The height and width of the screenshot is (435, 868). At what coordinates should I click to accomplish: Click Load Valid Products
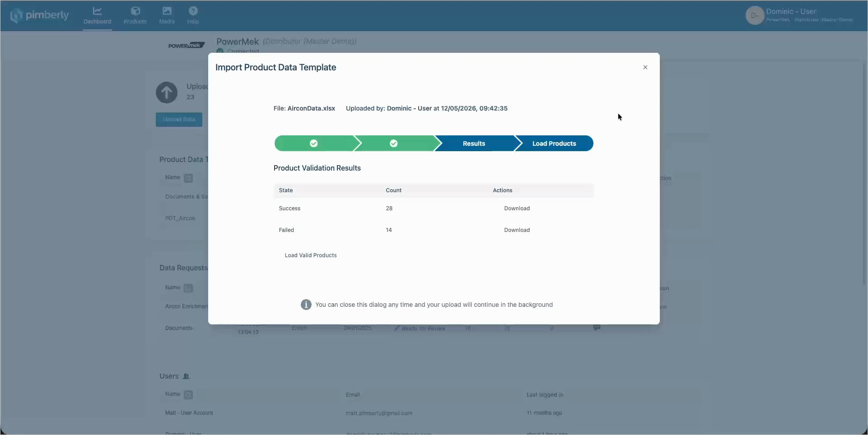tap(311, 255)
